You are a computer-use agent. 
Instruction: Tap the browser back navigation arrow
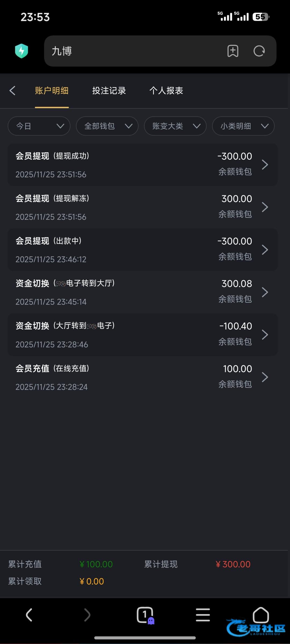click(29, 615)
